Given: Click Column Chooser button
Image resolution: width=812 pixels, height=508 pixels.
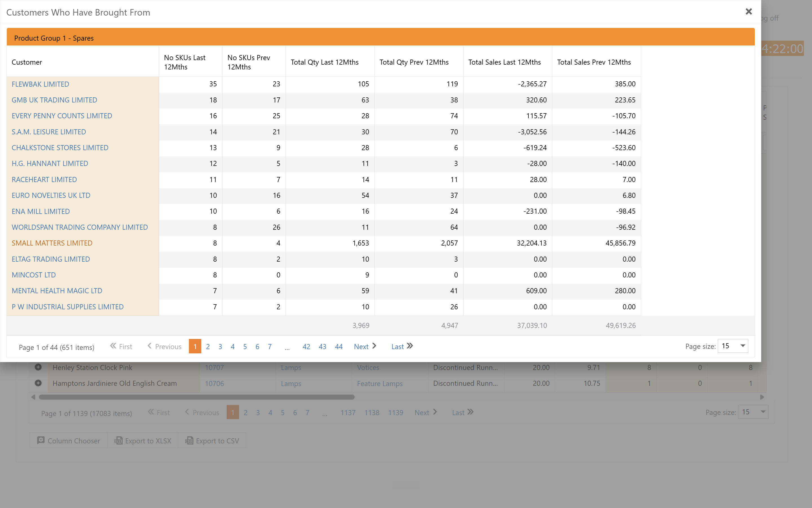Looking at the screenshot, I should (69, 441).
